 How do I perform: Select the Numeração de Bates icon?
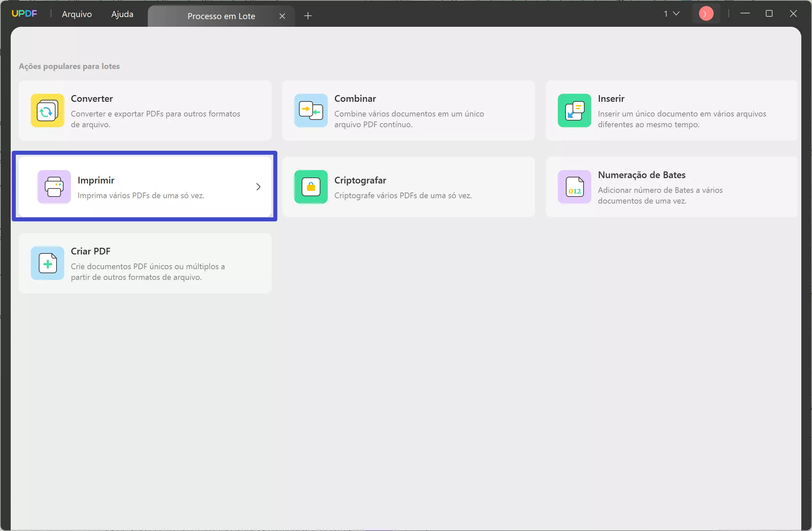tap(574, 187)
